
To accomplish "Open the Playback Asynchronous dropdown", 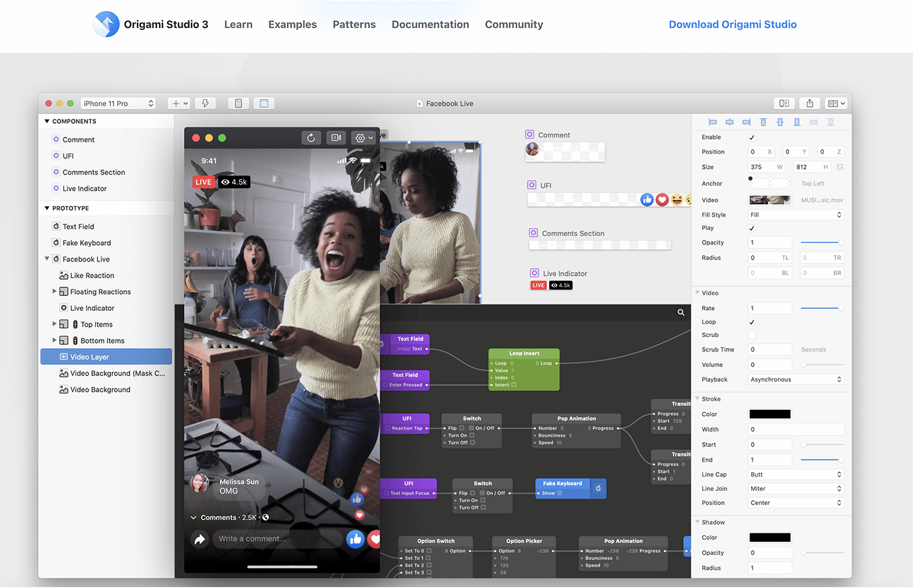I will click(796, 379).
